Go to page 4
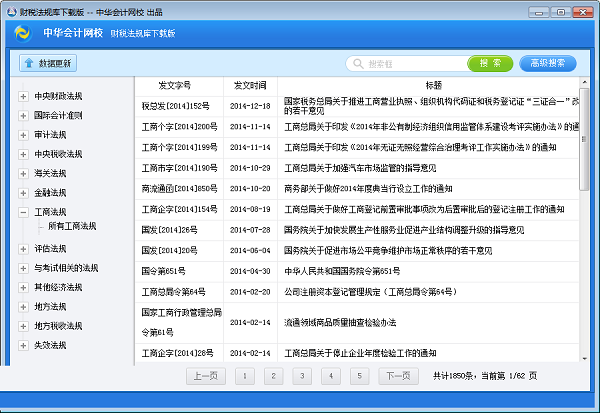Viewport: 600px width, 413px height. [x=331, y=376]
